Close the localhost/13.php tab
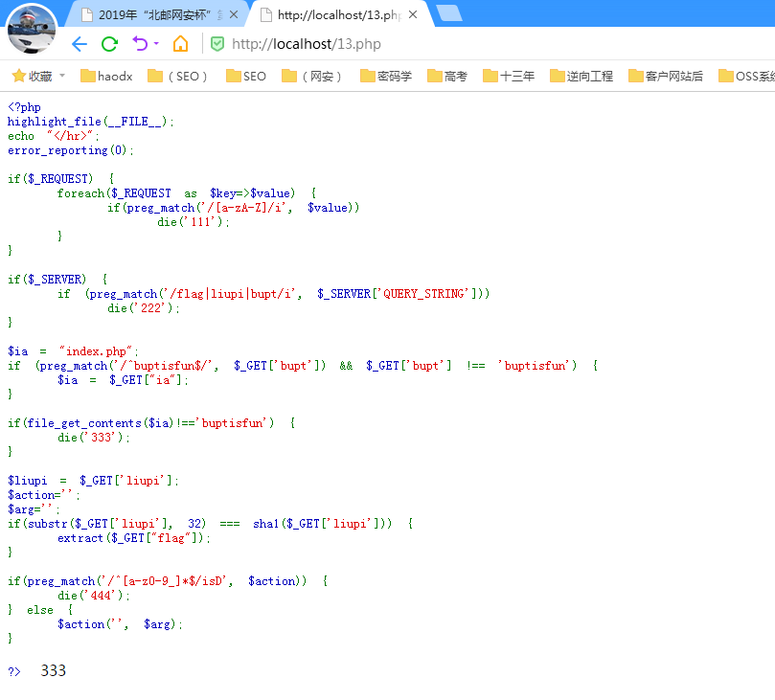The image size is (775, 700). [x=412, y=14]
